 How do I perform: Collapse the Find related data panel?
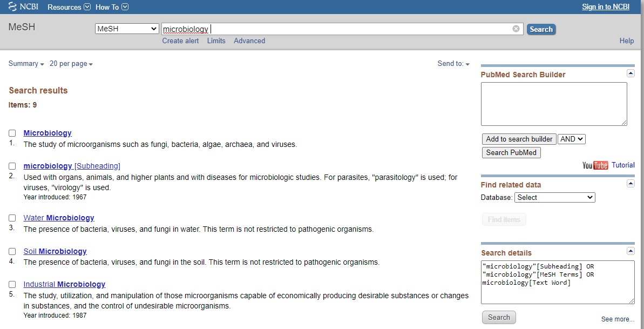[631, 183]
